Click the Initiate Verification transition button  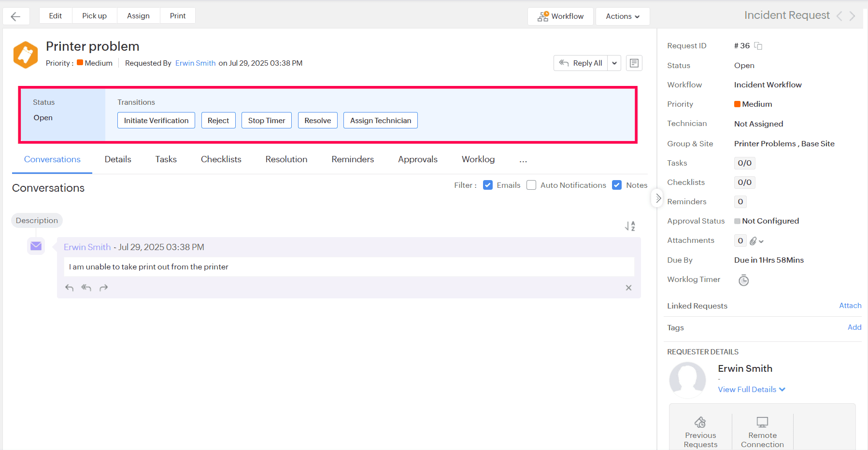click(156, 120)
